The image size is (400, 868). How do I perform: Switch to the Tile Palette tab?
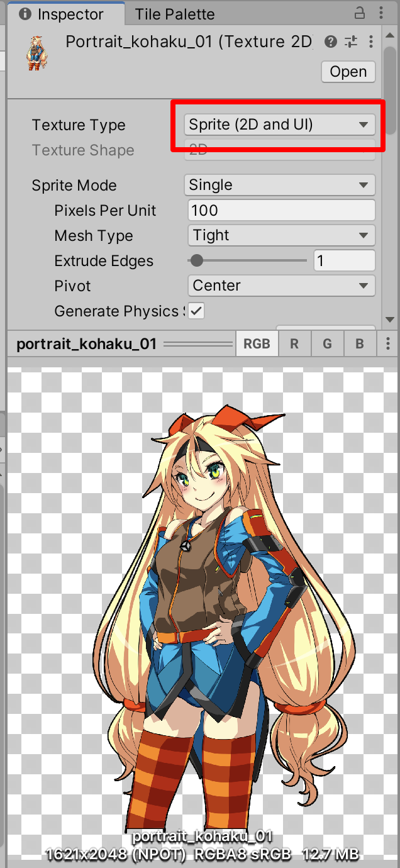[x=174, y=14]
